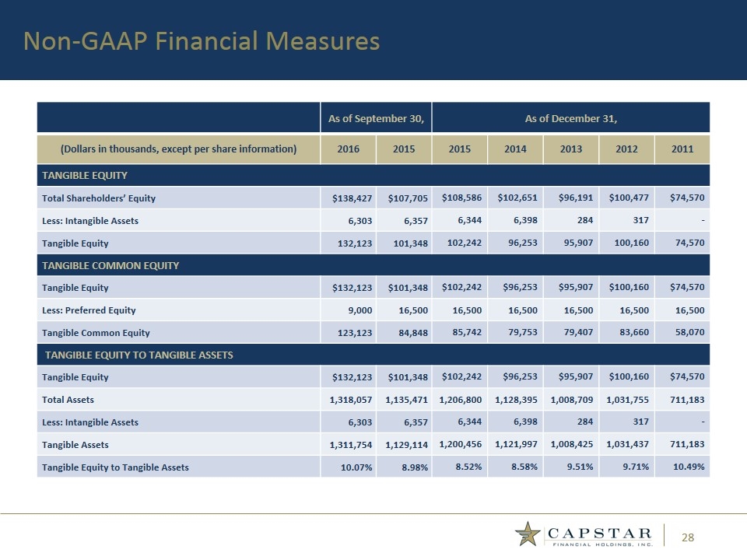Click the CapStar Financial Holdings wordmark
The height and width of the screenshot is (560, 747).
[x=600, y=536]
